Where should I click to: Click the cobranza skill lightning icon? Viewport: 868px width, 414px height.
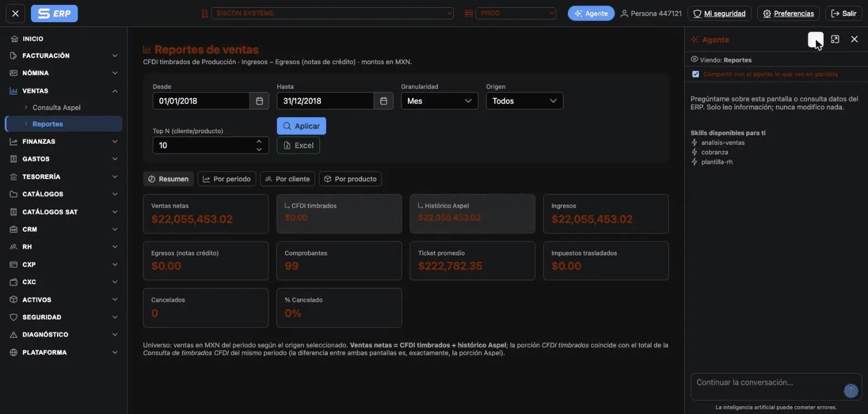point(695,152)
